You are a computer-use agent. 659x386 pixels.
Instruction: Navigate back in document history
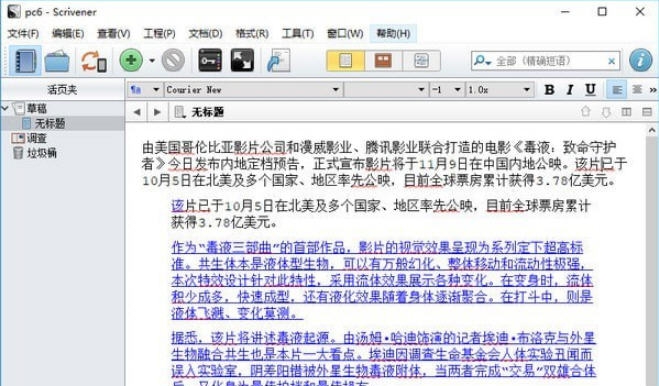click(x=137, y=112)
